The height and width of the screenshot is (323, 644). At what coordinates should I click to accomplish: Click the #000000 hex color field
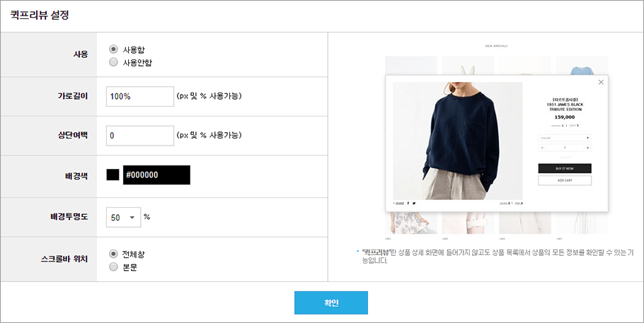pyautogui.click(x=156, y=175)
